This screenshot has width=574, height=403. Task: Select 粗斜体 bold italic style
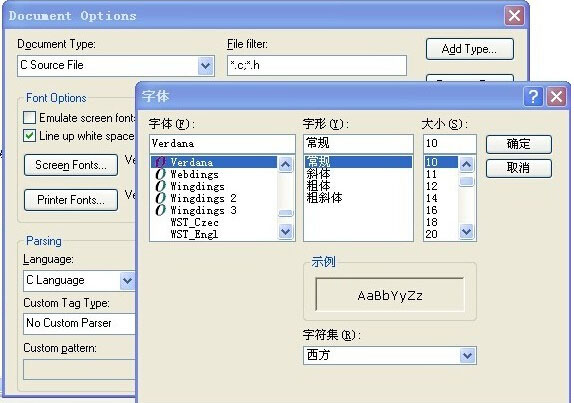click(358, 198)
